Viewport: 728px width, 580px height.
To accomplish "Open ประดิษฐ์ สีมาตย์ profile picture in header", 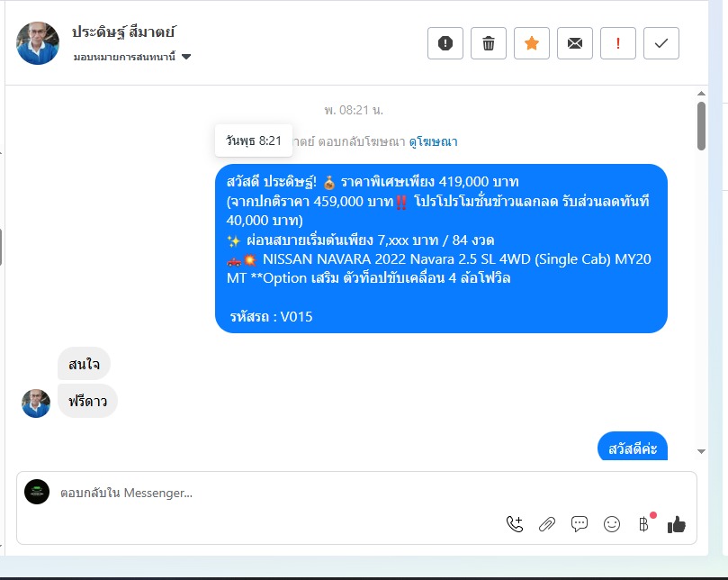I will [38, 42].
